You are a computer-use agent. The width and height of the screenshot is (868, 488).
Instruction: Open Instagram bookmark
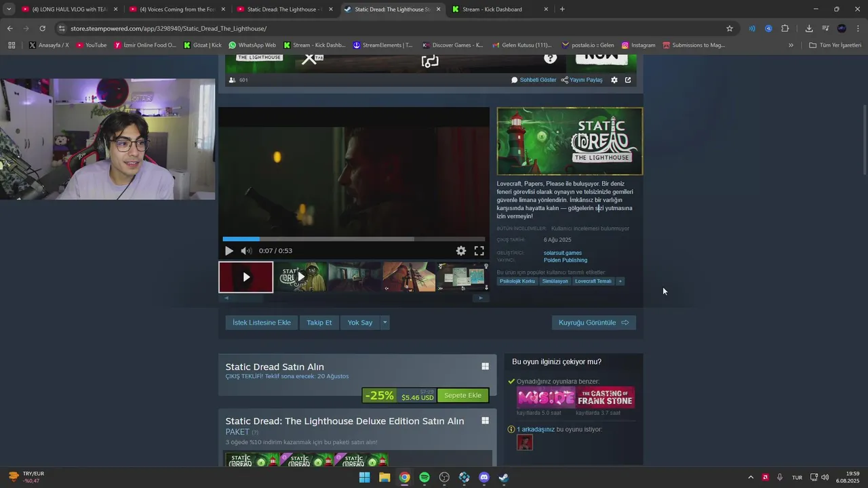pos(638,45)
